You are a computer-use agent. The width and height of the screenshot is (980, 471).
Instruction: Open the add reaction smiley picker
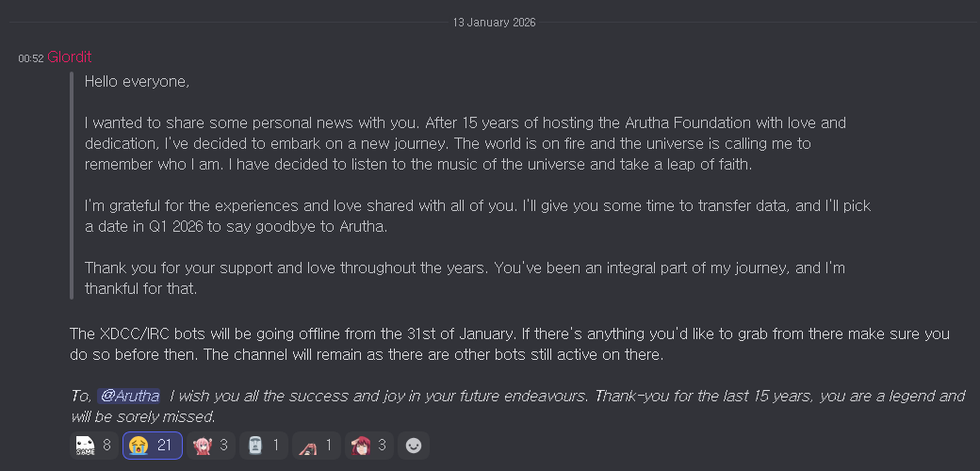413,446
